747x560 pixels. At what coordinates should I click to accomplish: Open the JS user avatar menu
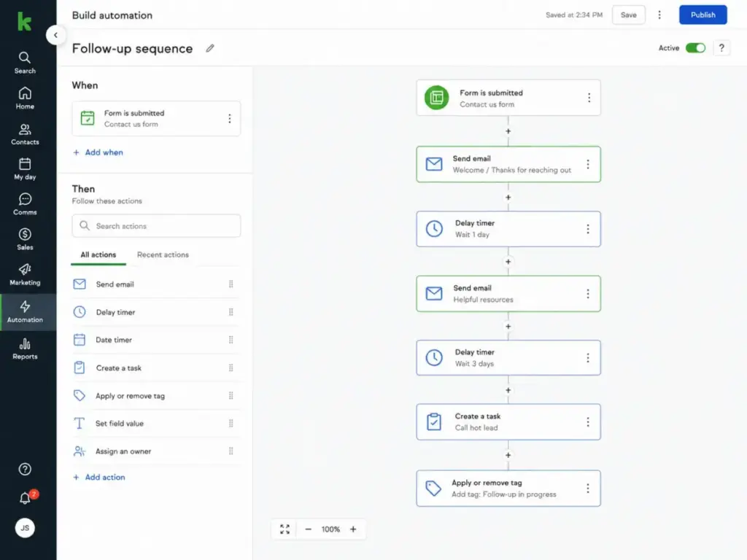25,528
